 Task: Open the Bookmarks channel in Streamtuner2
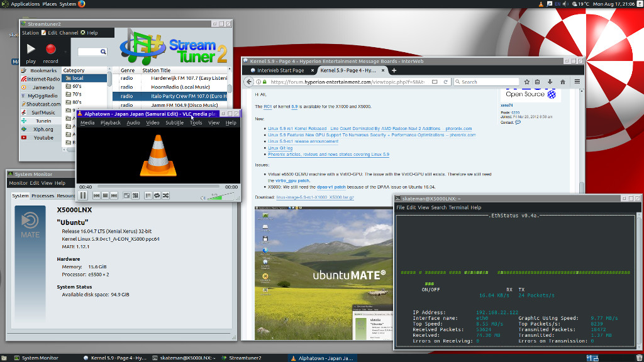point(40,70)
